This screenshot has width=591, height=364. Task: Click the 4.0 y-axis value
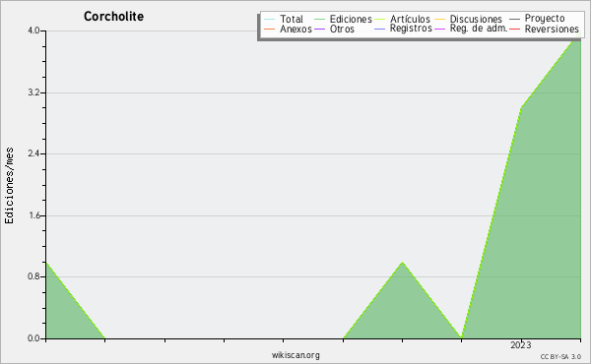pos(33,30)
